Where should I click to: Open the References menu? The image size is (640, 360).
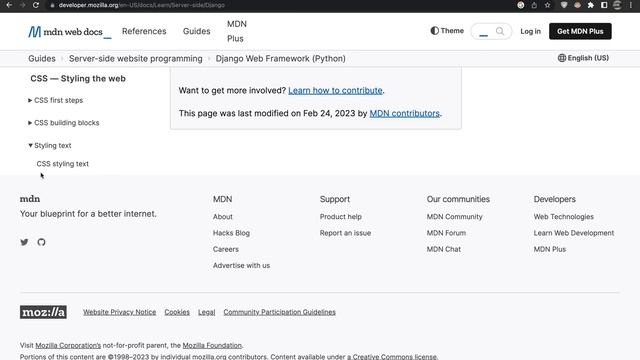pos(144,31)
